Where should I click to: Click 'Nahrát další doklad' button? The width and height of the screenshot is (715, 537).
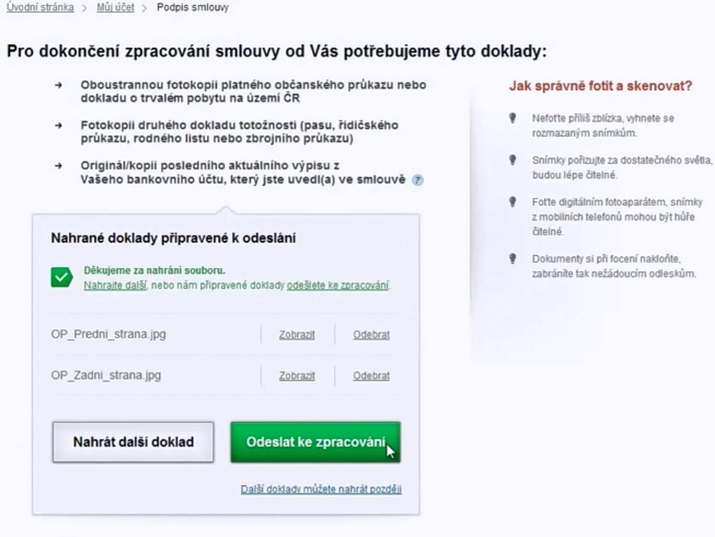pos(133,442)
